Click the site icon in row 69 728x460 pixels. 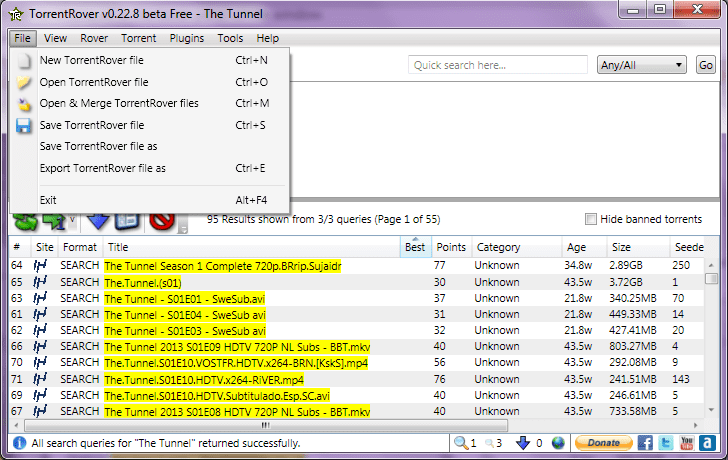(40, 395)
